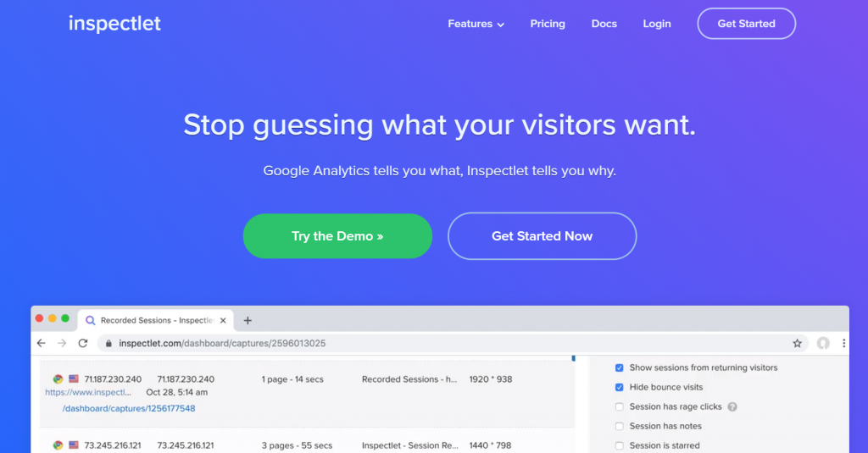Click US flag in 73.245.216.121 row

(74, 445)
